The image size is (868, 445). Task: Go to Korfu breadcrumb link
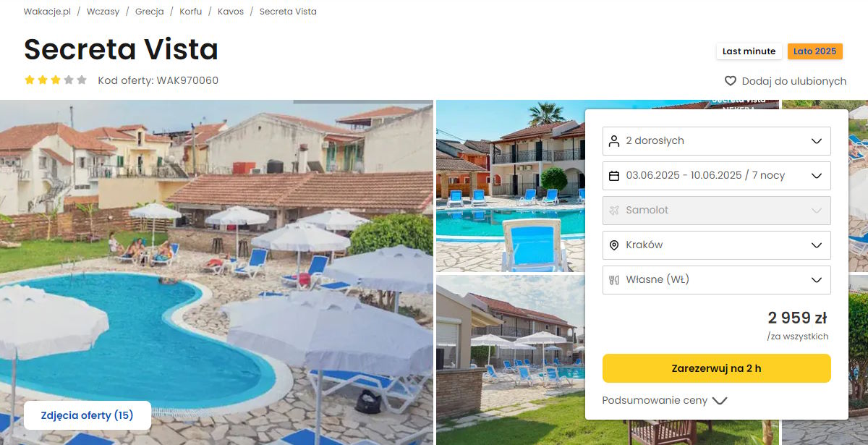[191, 12]
